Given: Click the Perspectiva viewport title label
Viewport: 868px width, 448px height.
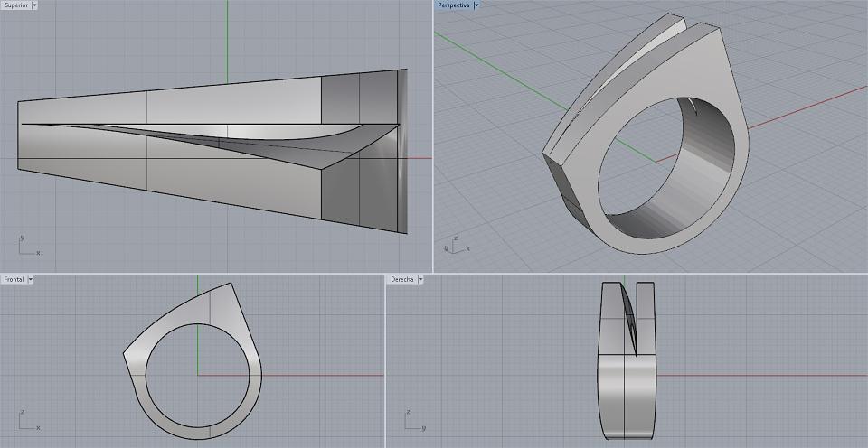Looking at the screenshot, I should 453,5.
